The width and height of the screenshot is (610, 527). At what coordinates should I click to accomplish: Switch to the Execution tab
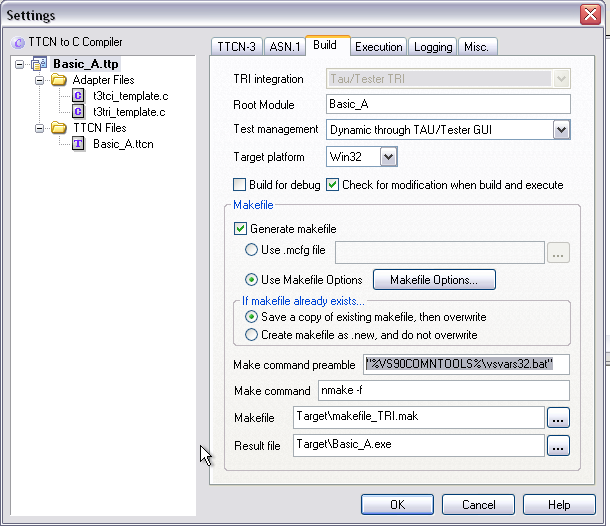(378, 47)
